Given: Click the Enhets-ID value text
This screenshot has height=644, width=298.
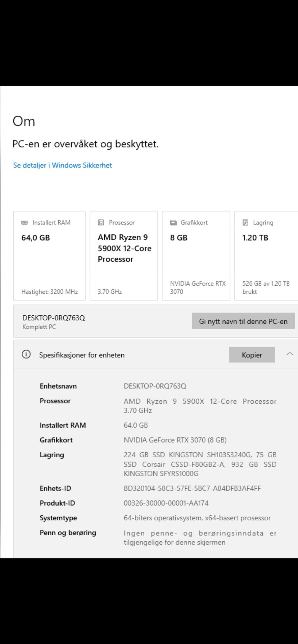Looking at the screenshot, I should [x=192, y=488].
